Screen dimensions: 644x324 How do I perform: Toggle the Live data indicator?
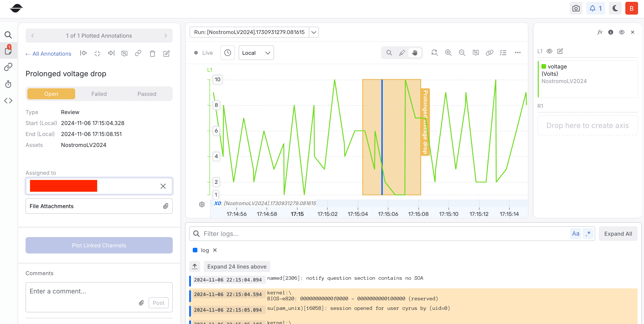pos(203,52)
